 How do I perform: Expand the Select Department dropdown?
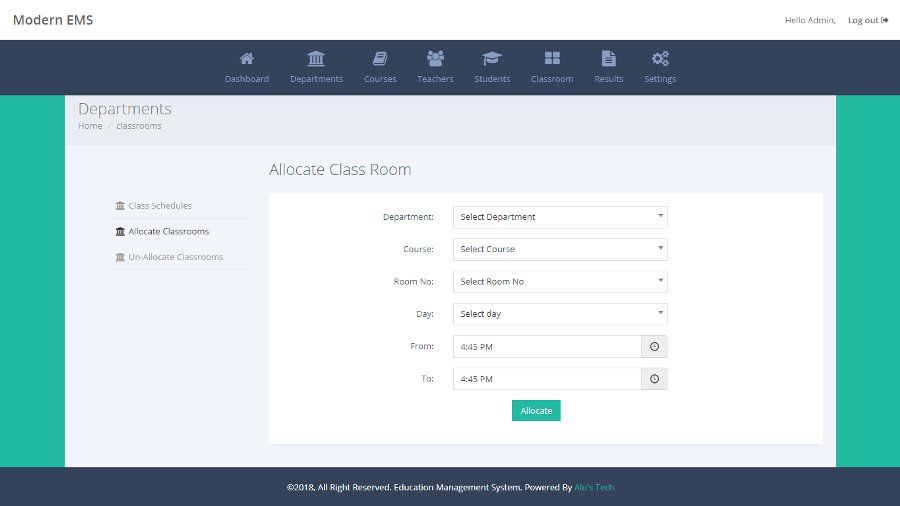click(x=560, y=217)
